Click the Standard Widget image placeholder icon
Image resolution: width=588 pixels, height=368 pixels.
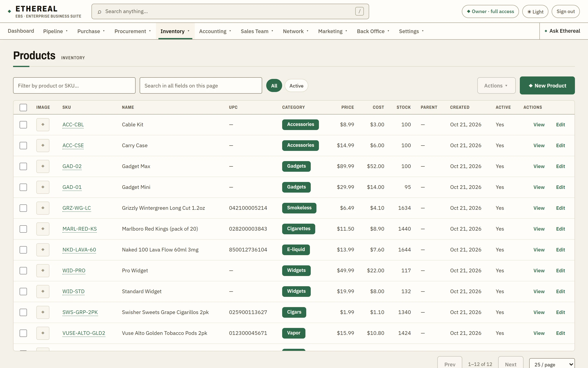pos(43,292)
